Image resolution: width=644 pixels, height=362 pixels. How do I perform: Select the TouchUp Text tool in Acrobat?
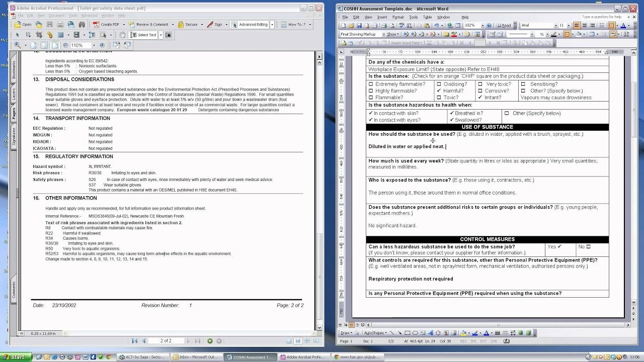click(93, 35)
